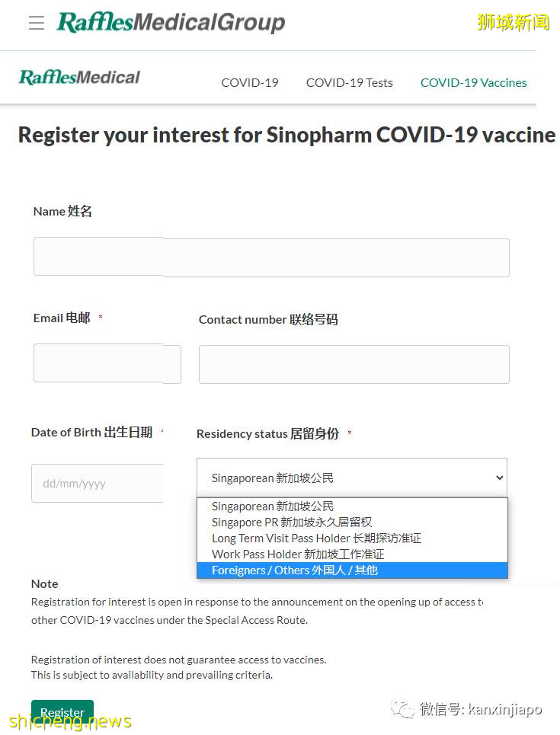Viewport: 560px width, 735px height.
Task: Click the Email 电邮 input field
Action: tap(107, 364)
